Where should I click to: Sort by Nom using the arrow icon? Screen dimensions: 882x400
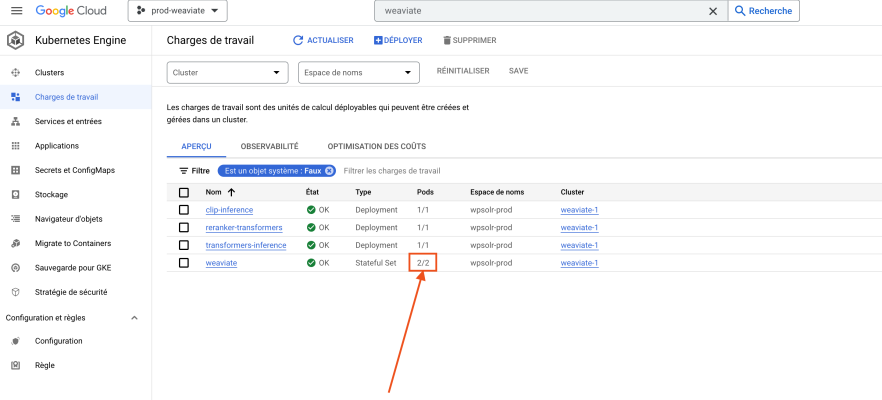click(231, 192)
